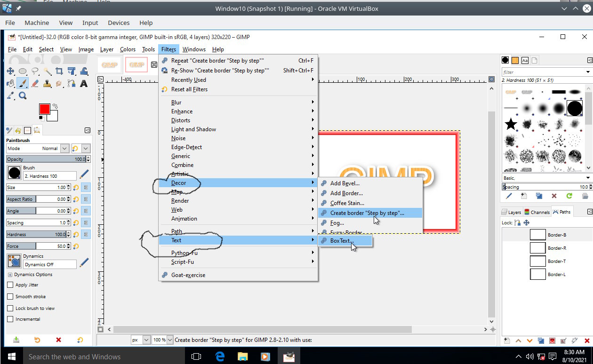
Task: Reset colors to default black and white
Action: (x=41, y=119)
